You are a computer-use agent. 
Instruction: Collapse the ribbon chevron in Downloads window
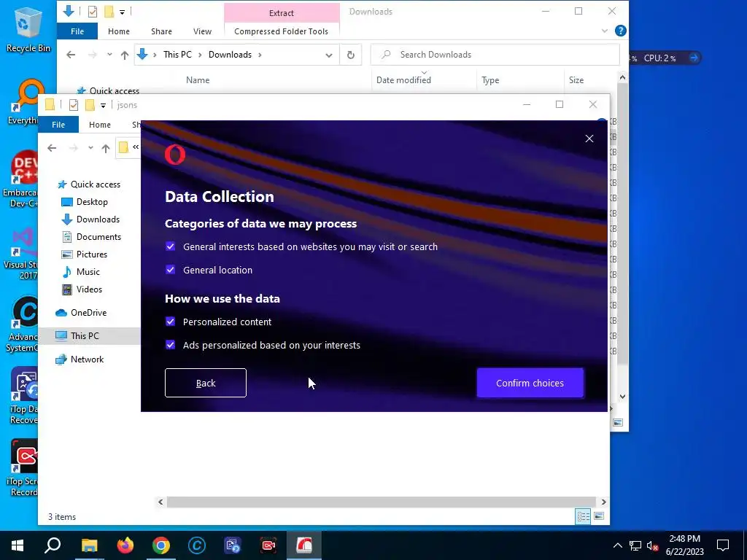point(605,31)
